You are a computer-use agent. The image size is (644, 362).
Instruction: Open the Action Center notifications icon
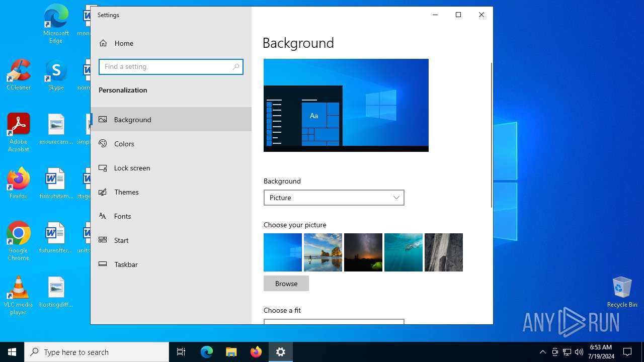627,352
